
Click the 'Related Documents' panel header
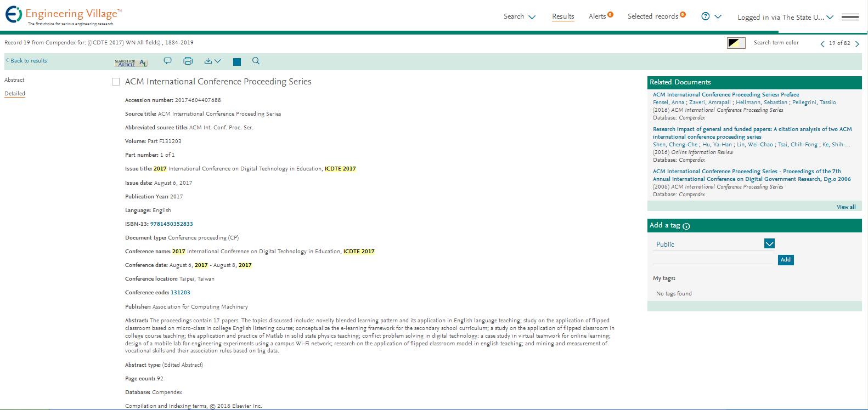click(x=754, y=82)
